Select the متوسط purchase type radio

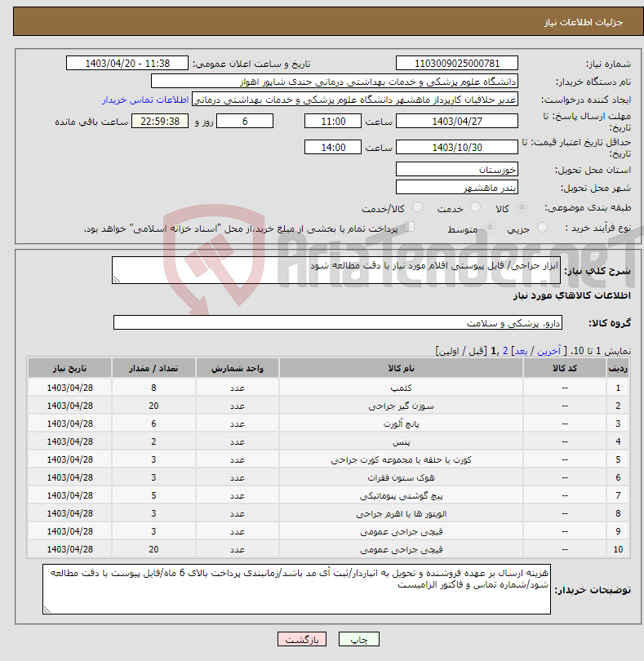pyautogui.click(x=490, y=228)
